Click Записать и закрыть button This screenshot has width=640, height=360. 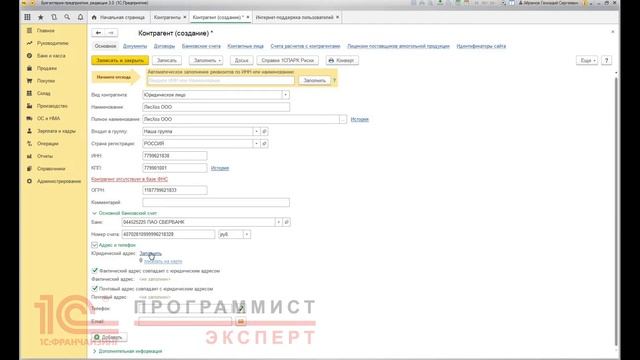(120, 60)
